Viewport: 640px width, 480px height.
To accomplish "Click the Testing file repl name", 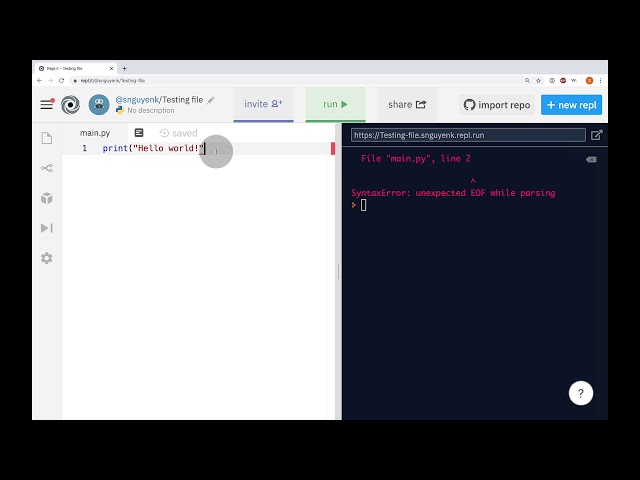I will point(182,100).
